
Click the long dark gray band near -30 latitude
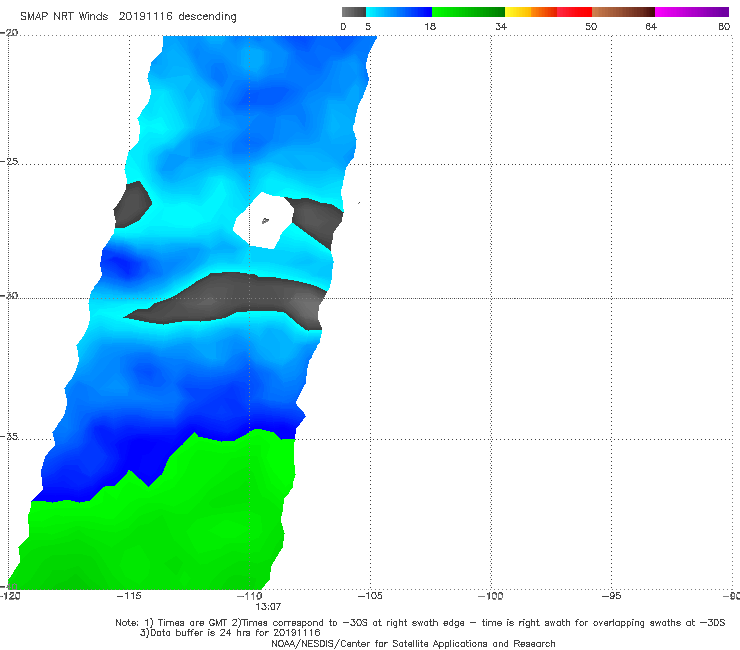click(226, 300)
